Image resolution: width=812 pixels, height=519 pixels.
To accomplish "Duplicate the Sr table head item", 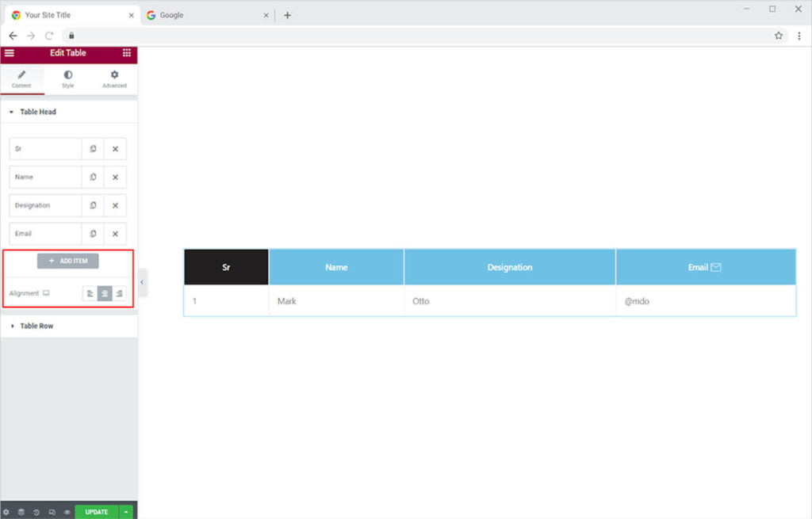I will (x=93, y=149).
